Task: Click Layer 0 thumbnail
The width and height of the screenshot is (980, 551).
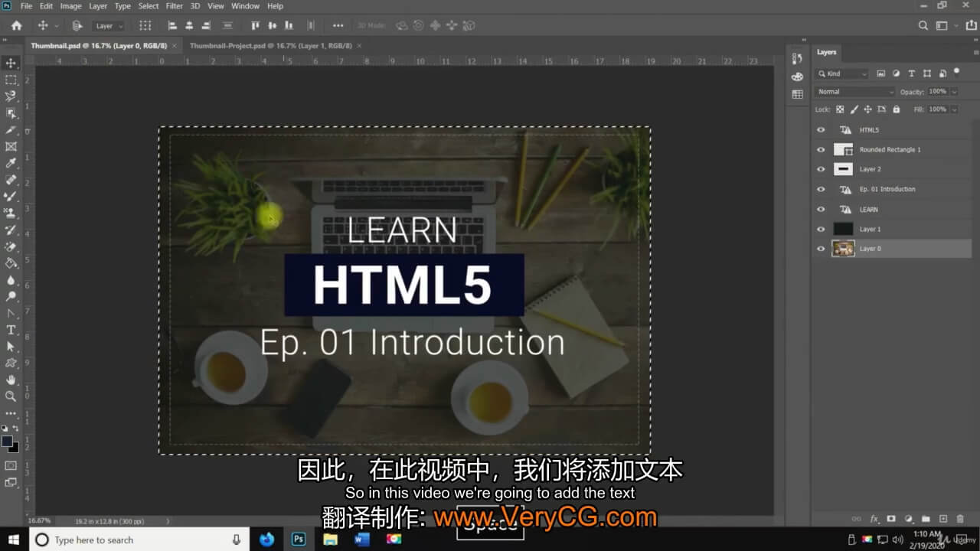Action: point(843,249)
